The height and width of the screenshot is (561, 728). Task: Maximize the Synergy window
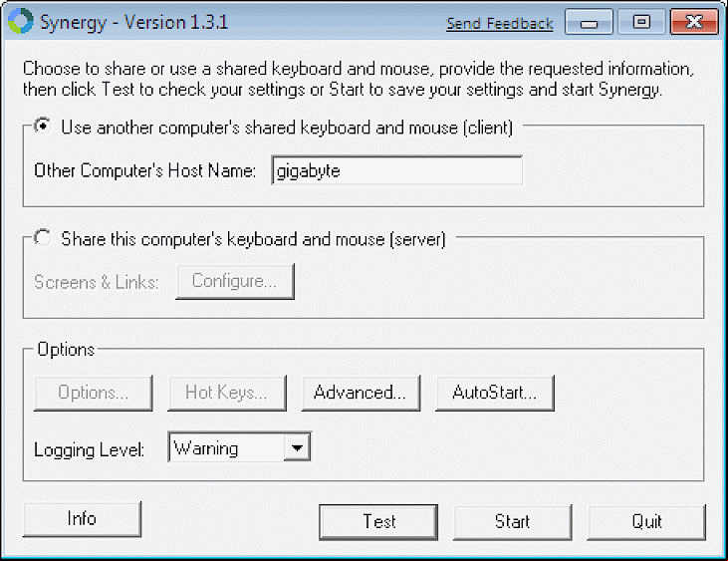tap(641, 22)
